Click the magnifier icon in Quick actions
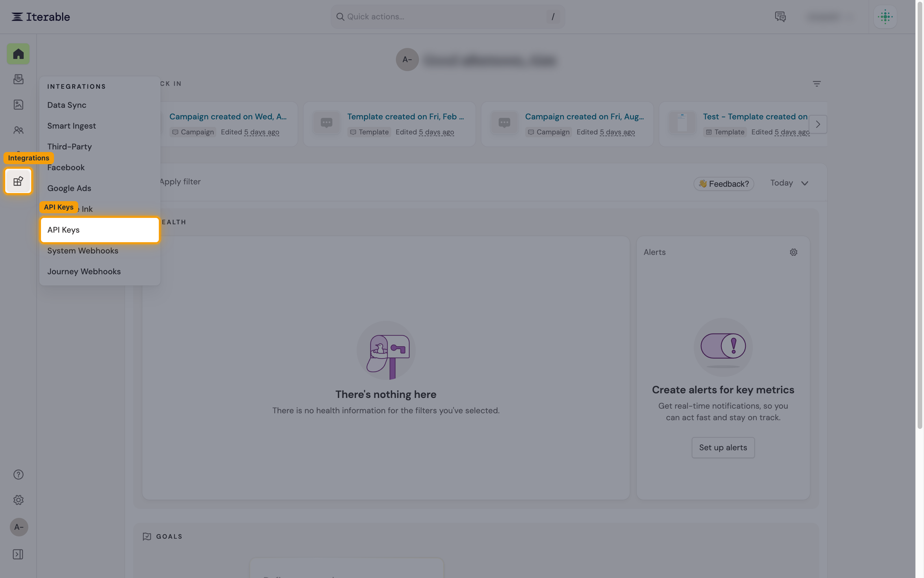This screenshot has height=578, width=924. click(340, 17)
